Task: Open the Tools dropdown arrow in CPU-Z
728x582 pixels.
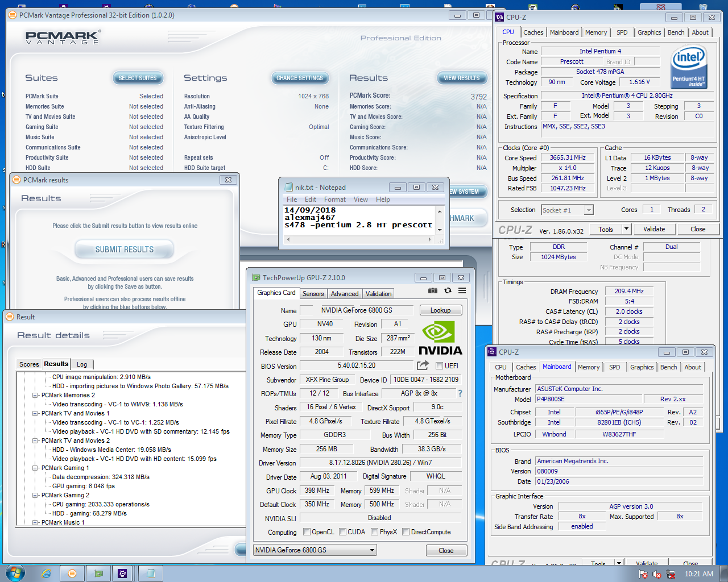Action: [x=626, y=229]
